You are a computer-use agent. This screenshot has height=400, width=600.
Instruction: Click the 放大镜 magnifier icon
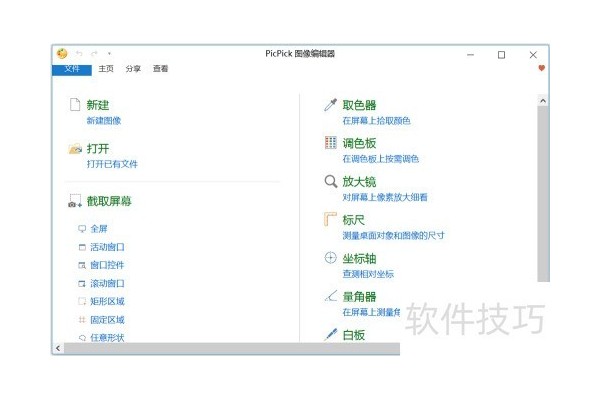click(x=331, y=181)
